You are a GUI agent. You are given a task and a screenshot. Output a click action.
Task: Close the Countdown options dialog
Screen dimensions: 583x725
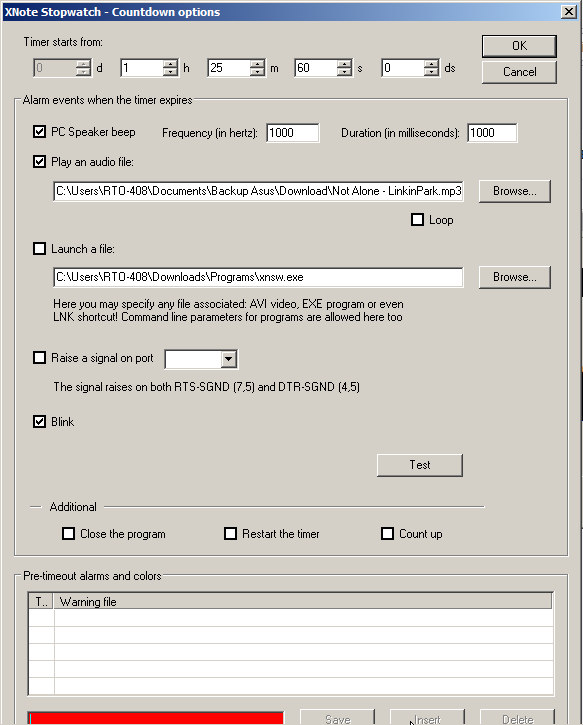click(569, 12)
